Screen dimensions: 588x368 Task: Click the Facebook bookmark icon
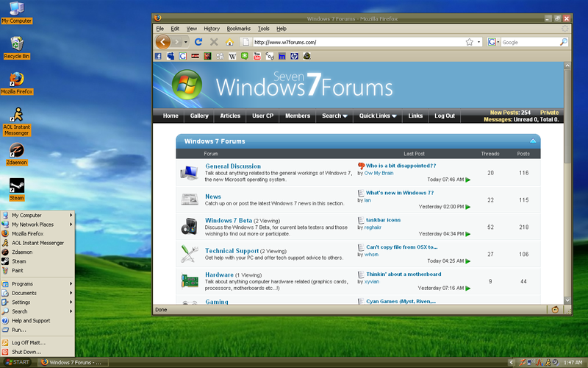click(158, 57)
